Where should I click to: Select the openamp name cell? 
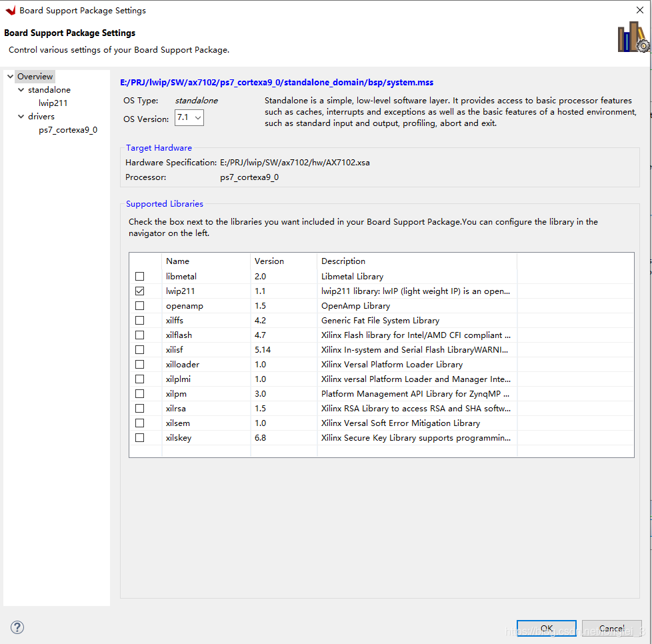pyautogui.click(x=184, y=306)
